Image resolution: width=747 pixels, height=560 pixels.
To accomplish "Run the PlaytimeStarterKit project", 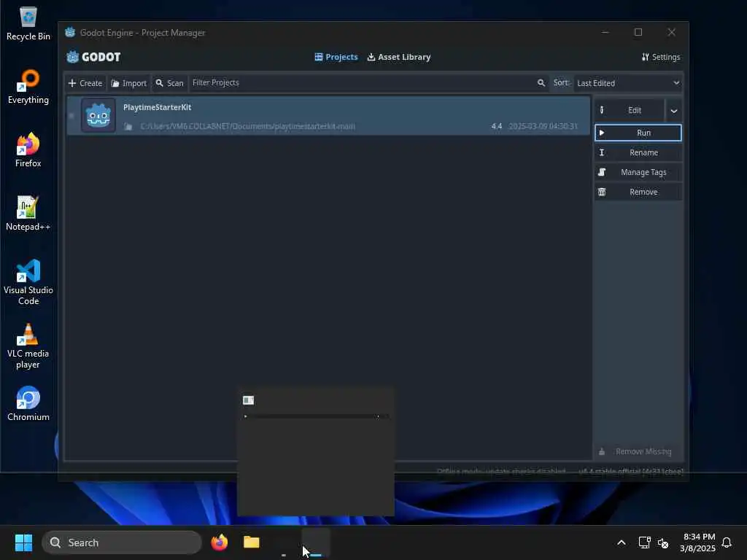I will (638, 133).
